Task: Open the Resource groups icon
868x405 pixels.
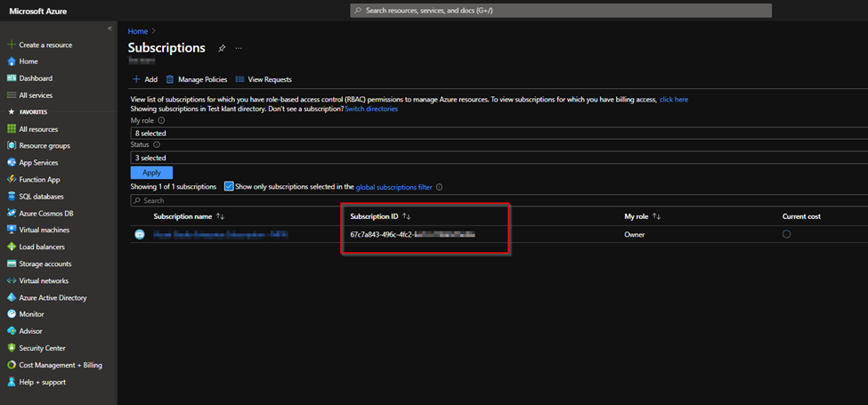Action: (11, 146)
